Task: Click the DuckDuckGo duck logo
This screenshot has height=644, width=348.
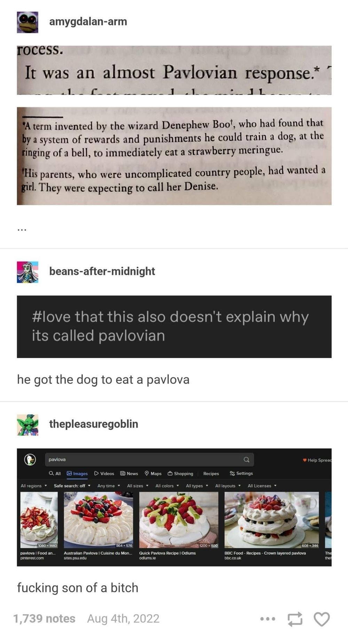Action: 30,460
